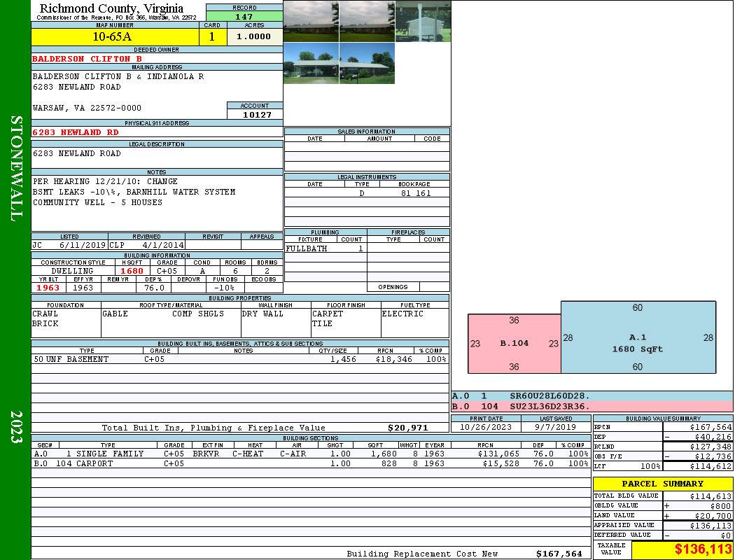Screen dimensions: 735x560
Task: Open the first house photo thumbnail
Action: coord(311,22)
